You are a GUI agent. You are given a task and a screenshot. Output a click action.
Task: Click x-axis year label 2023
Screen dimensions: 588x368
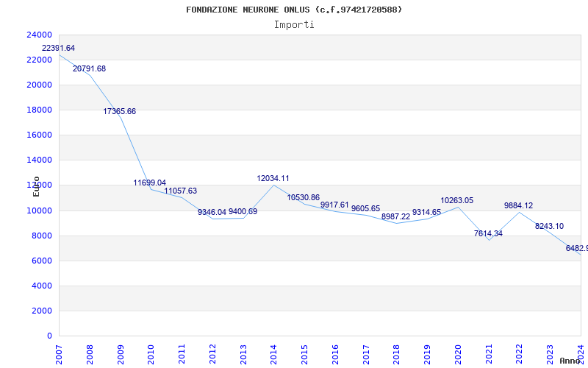point(550,354)
